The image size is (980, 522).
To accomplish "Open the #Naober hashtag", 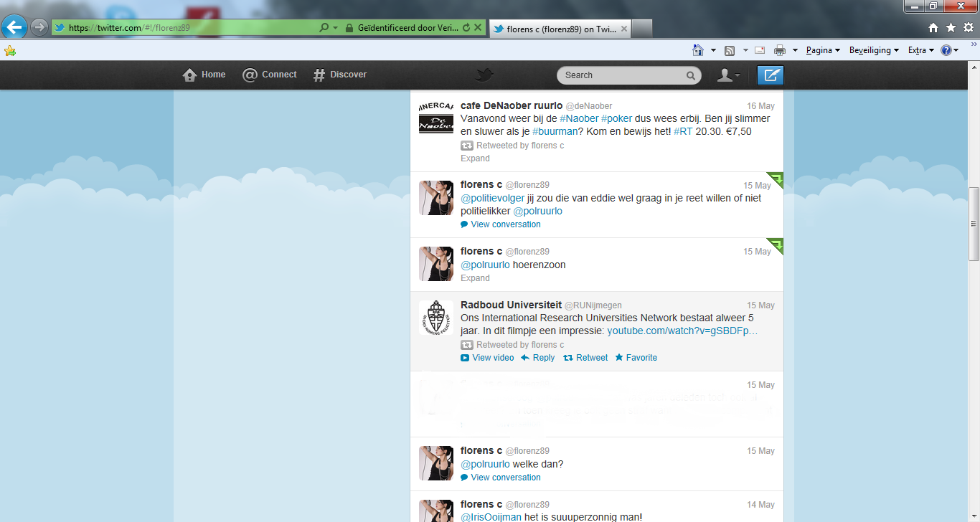I will click(x=579, y=118).
